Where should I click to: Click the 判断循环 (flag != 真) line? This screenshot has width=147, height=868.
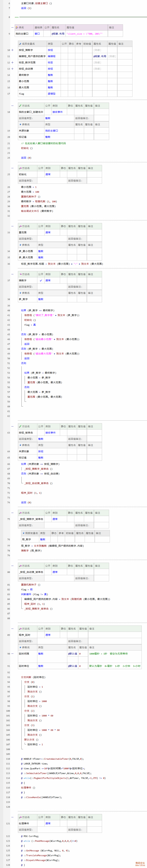tap(34, 594)
